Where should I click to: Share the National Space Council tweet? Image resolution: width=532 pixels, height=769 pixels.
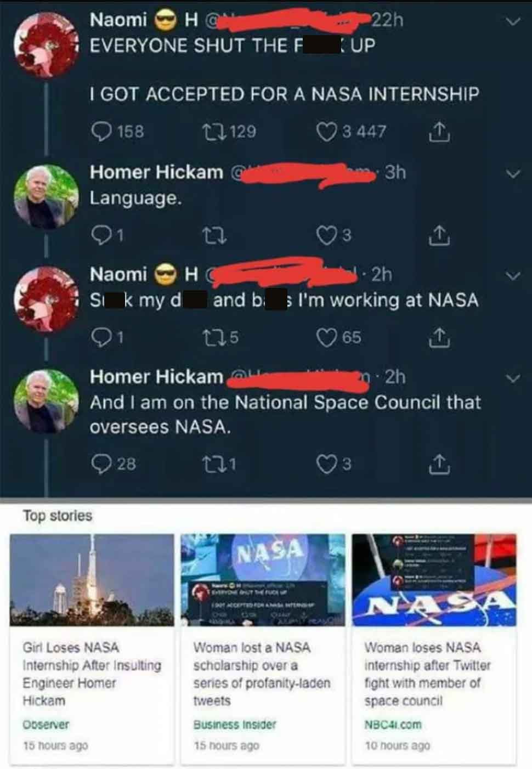pos(440,464)
